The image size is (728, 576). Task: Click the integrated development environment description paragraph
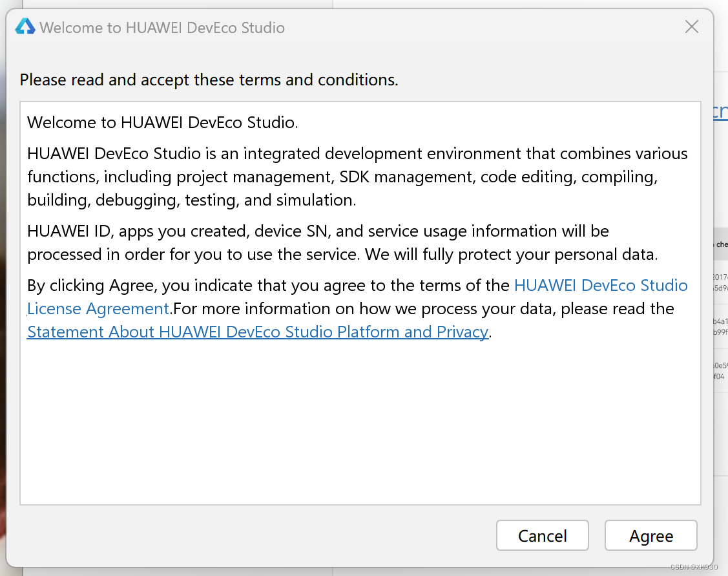pos(357,176)
